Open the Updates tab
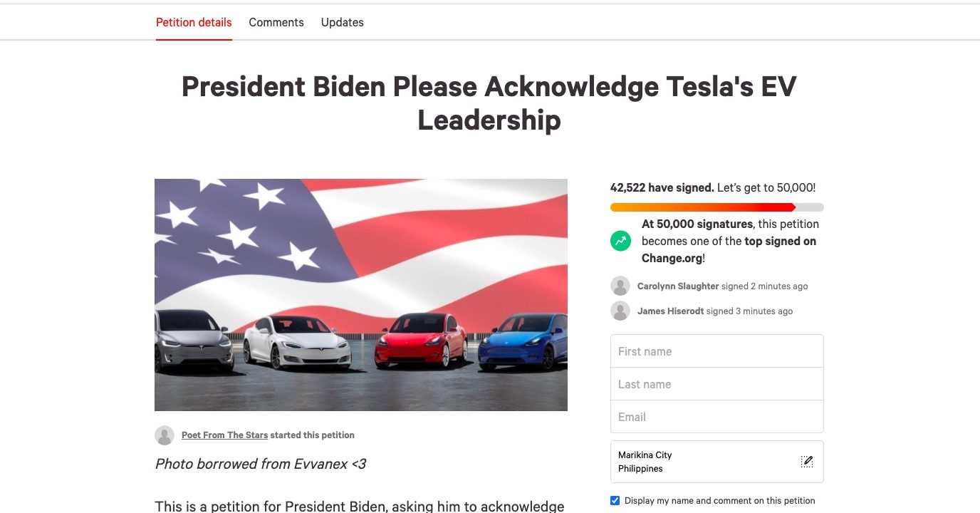980x513 pixels. click(x=343, y=22)
